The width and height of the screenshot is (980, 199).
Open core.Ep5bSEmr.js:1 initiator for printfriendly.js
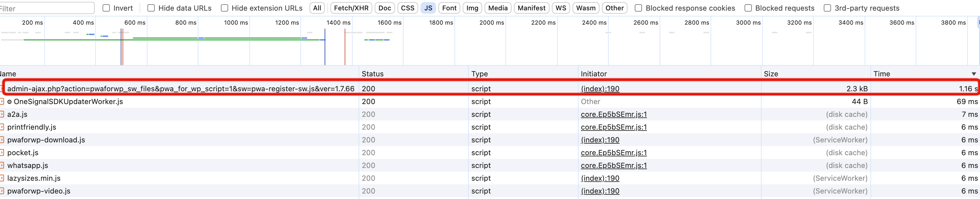click(x=614, y=127)
